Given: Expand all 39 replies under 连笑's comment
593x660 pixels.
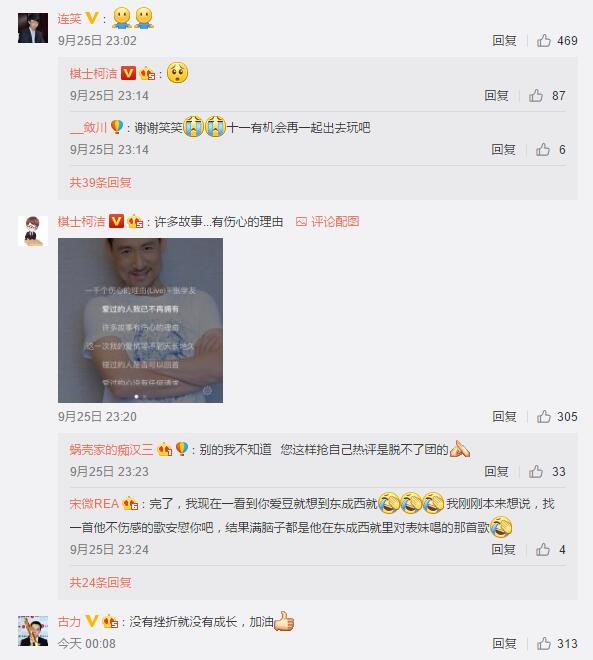Looking at the screenshot, I should [100, 182].
